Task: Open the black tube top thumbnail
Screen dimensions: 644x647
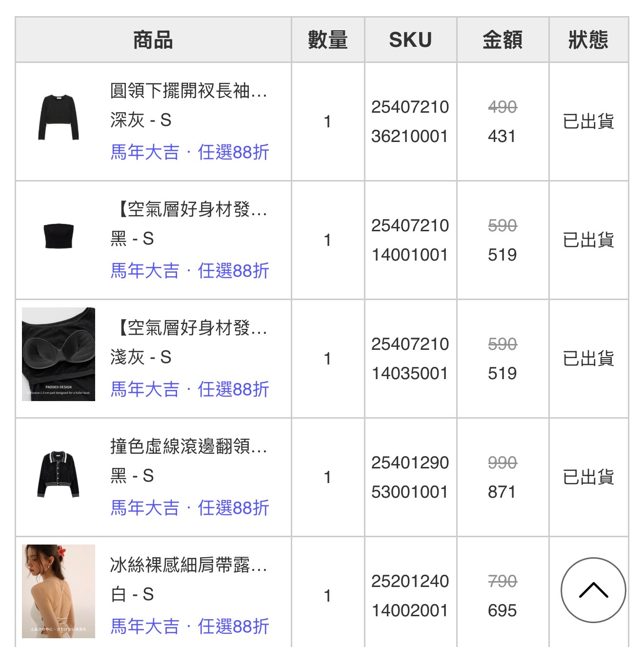Action: pyautogui.click(x=59, y=236)
